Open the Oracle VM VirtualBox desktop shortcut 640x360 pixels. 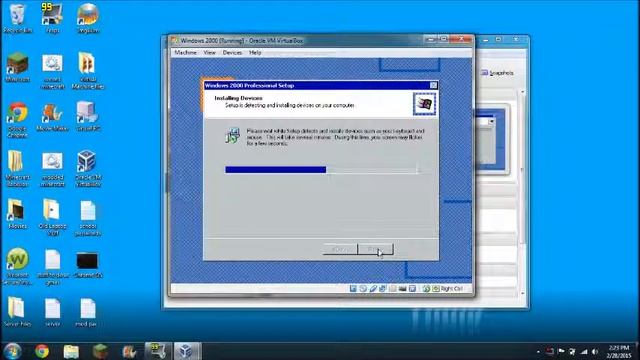(87, 169)
